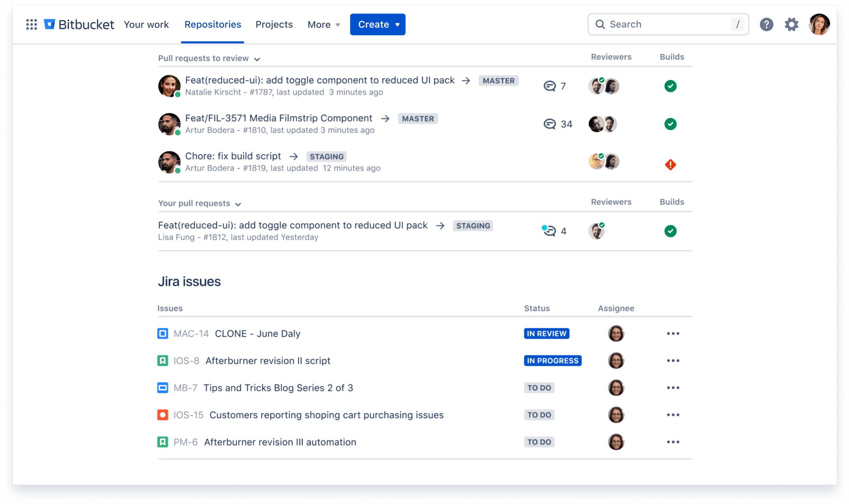The height and width of the screenshot is (504, 849).
Task: Click the IN REVIEW status badge on MAC-14
Action: (546, 333)
